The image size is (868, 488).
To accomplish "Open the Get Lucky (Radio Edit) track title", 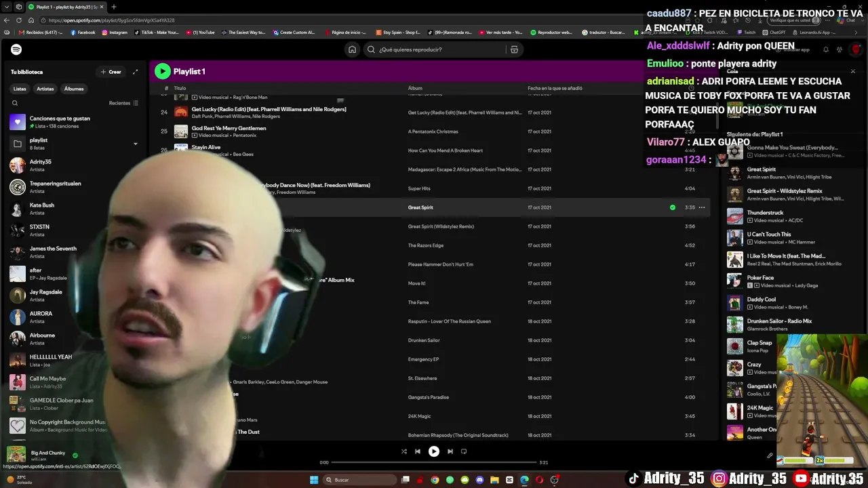I will (x=269, y=109).
